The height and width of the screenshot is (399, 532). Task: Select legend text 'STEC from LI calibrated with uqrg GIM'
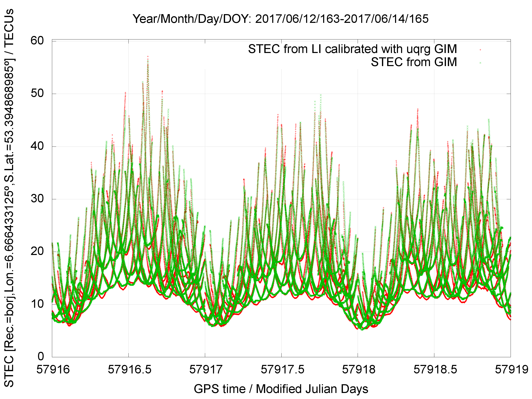352,49
